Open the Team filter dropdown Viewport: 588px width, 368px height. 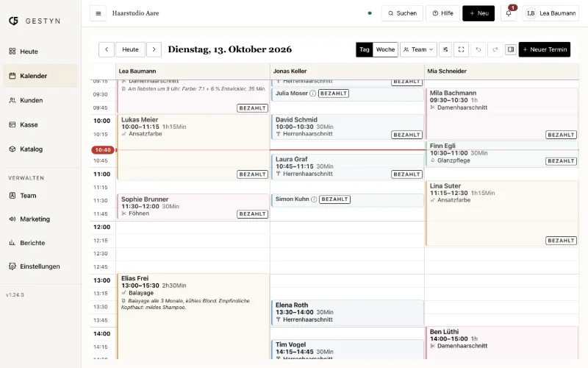[x=418, y=49]
